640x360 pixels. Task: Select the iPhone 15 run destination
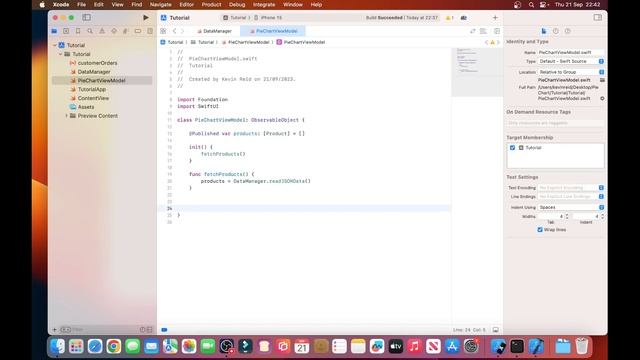268,18
